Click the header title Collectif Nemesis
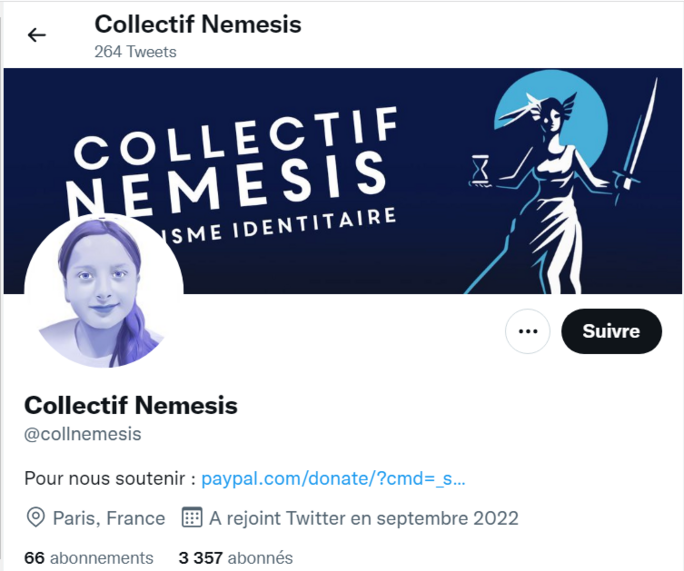Image resolution: width=684 pixels, height=571 pixels. pos(198,24)
